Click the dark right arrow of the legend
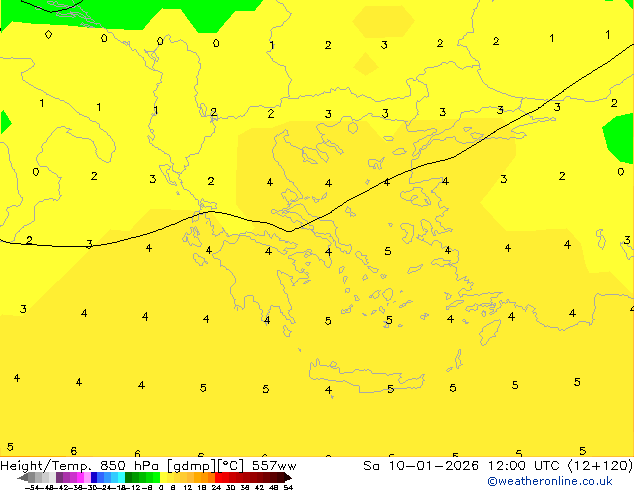The height and width of the screenshot is (490, 634). [x=288, y=477]
